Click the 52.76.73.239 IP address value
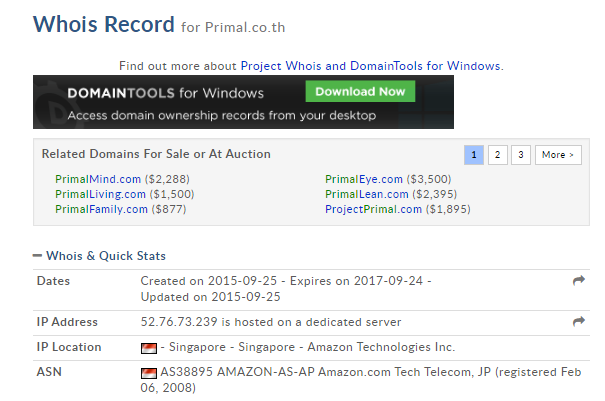 [179, 322]
